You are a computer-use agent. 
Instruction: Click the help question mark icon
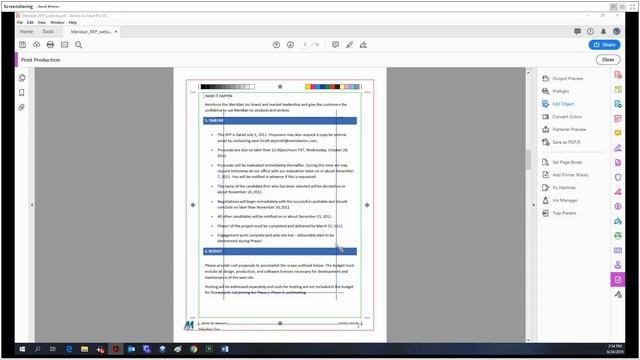point(590,31)
